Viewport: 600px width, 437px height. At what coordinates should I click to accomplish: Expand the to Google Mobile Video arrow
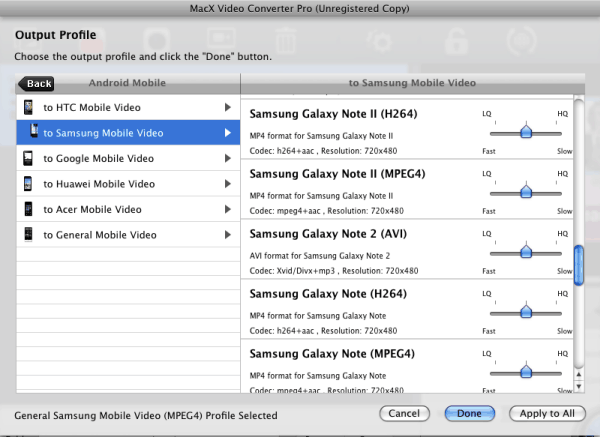click(228, 158)
